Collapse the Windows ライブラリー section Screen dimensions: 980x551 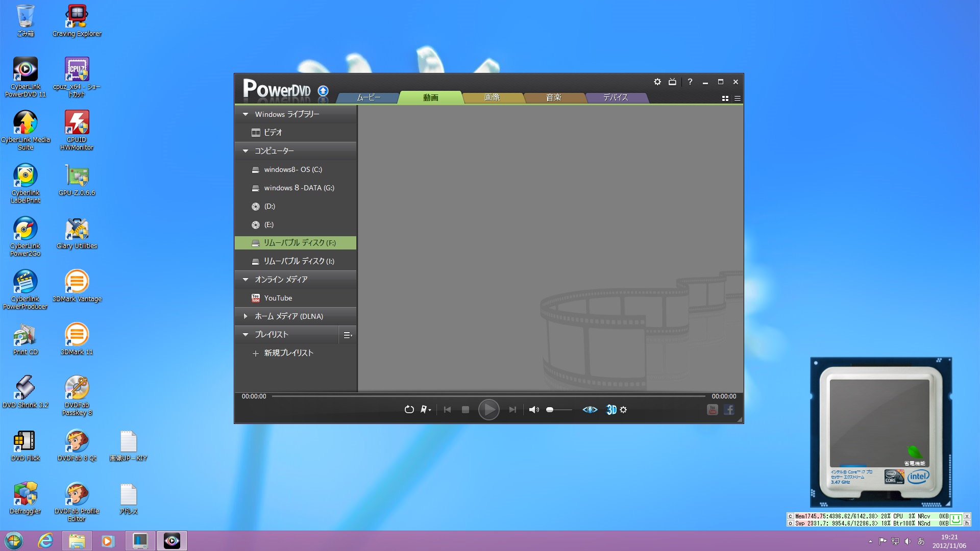tap(246, 114)
